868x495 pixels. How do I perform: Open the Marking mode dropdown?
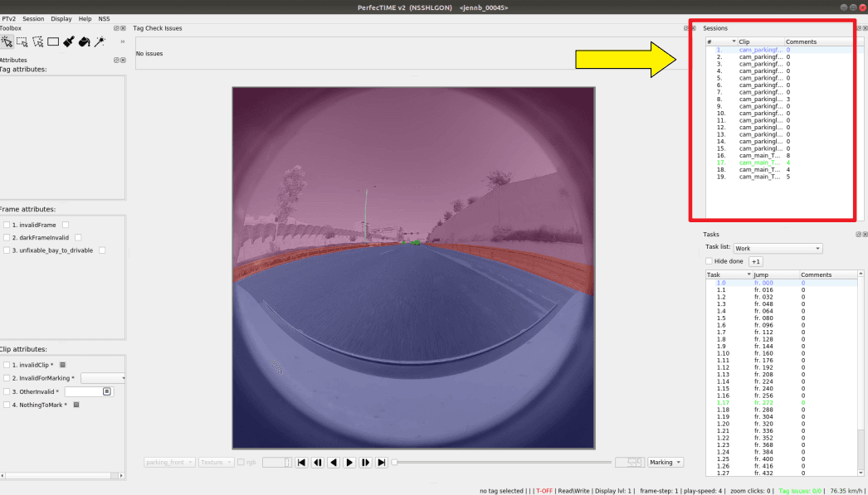(666, 463)
